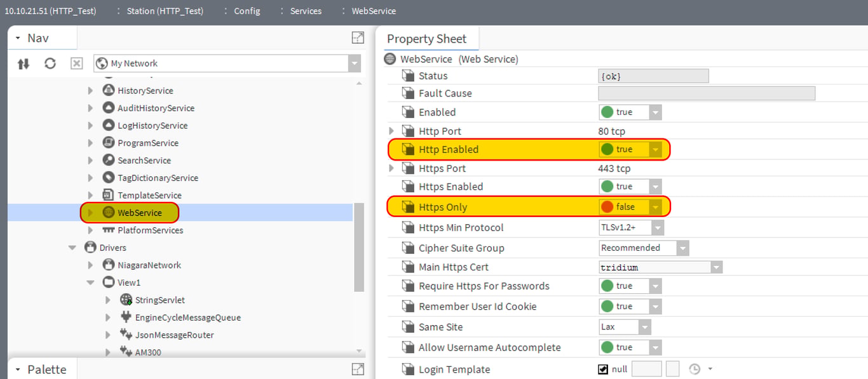The image size is (868, 379).
Task: Open the Https Only false dropdown
Action: (655, 207)
